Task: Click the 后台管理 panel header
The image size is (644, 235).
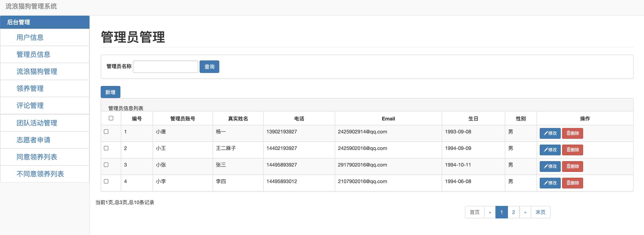Action: coord(45,22)
